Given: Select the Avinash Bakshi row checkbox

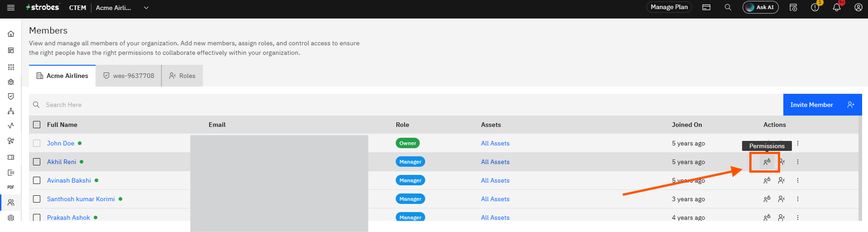Looking at the screenshot, I should point(37,180).
